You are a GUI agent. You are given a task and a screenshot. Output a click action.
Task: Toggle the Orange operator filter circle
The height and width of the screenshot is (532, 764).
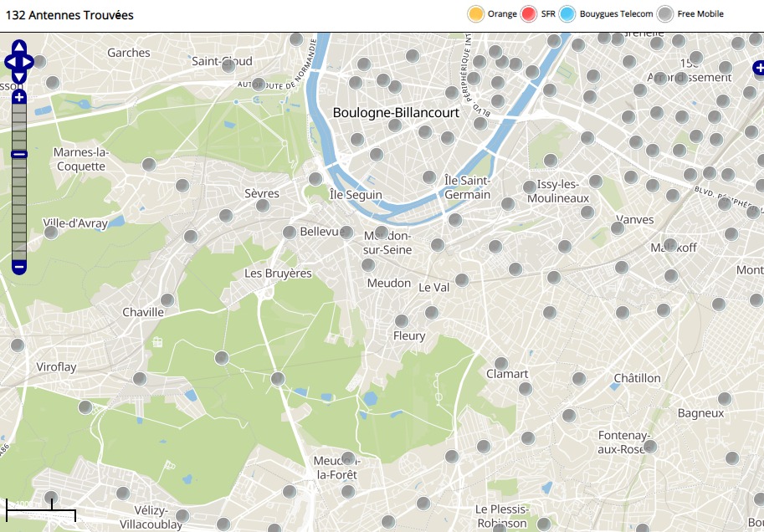click(x=476, y=14)
